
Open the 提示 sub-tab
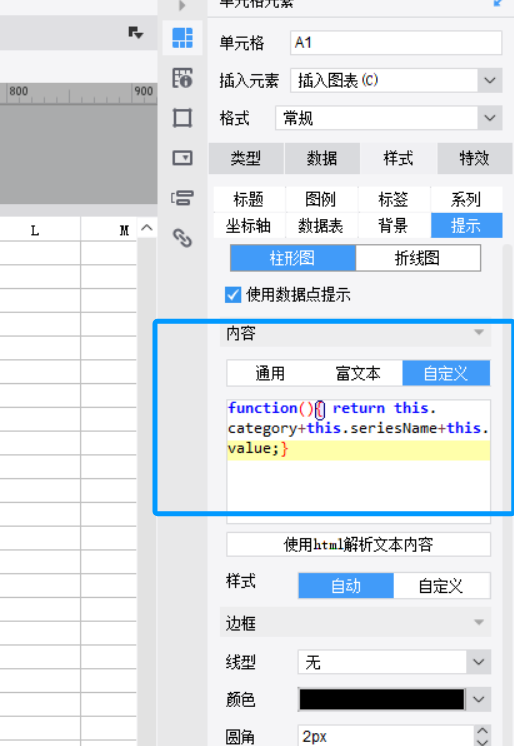coord(466,226)
